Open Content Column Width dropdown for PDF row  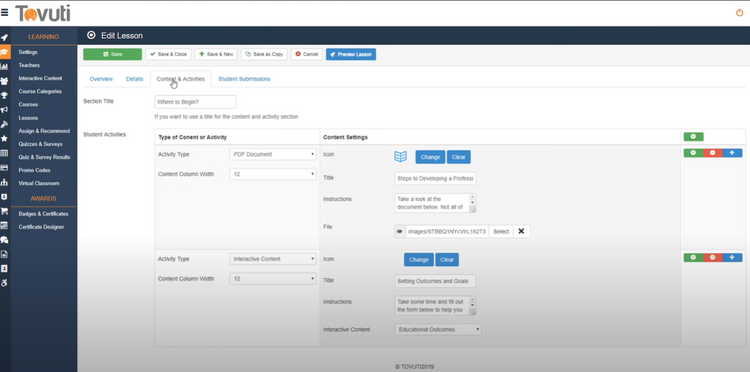tap(273, 174)
